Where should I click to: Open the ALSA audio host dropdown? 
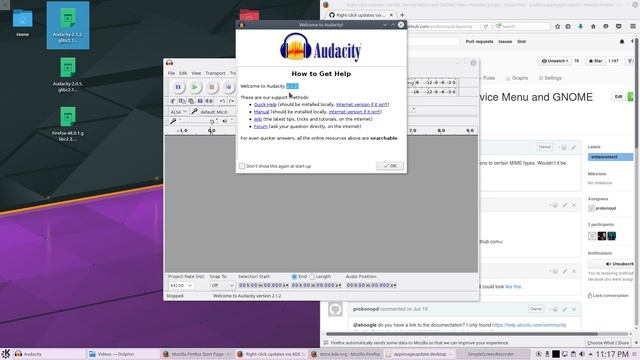(178, 111)
